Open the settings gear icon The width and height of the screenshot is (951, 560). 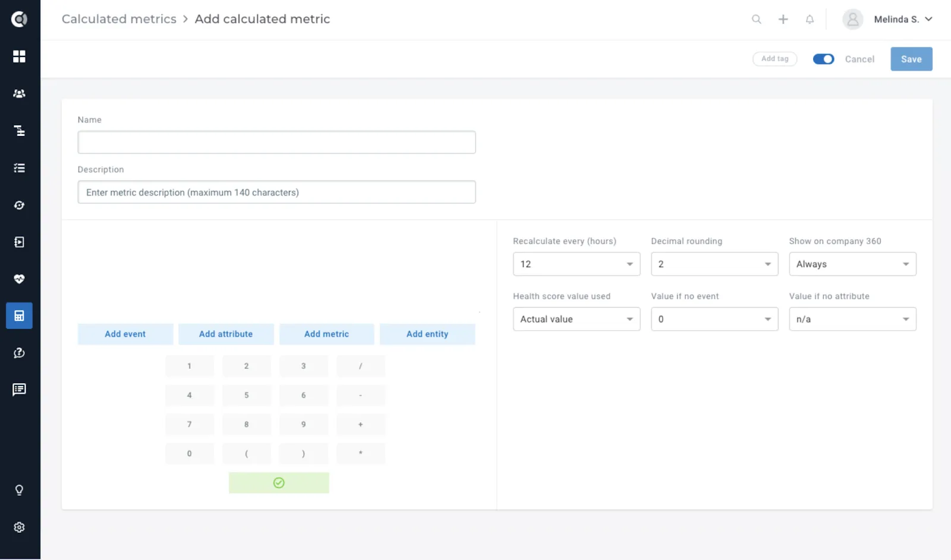click(x=19, y=527)
